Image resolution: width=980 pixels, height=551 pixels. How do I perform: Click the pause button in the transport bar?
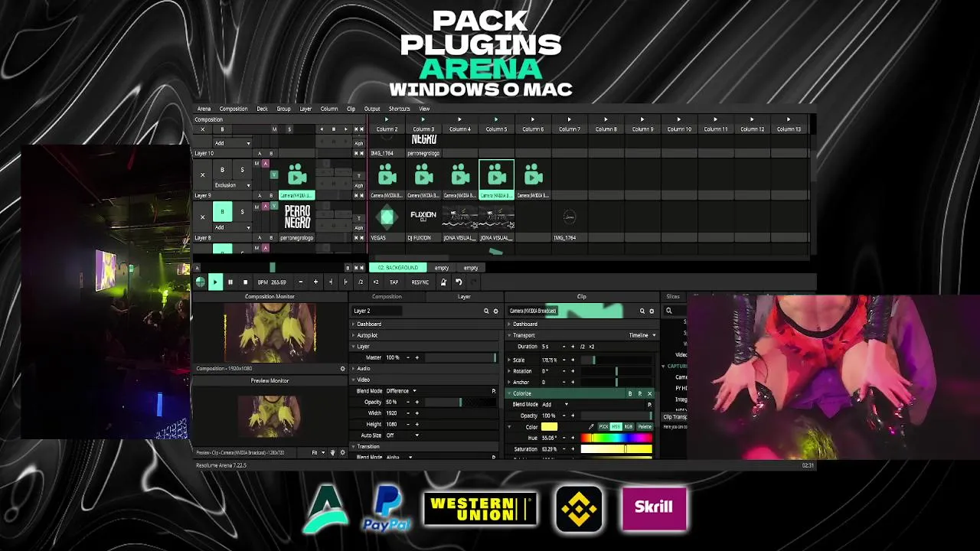pyautogui.click(x=230, y=282)
